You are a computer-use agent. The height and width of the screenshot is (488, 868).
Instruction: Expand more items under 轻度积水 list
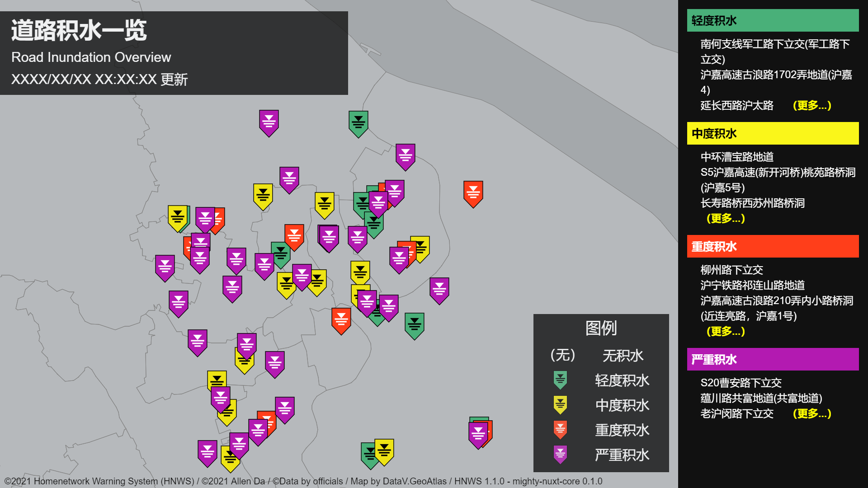pyautogui.click(x=811, y=105)
